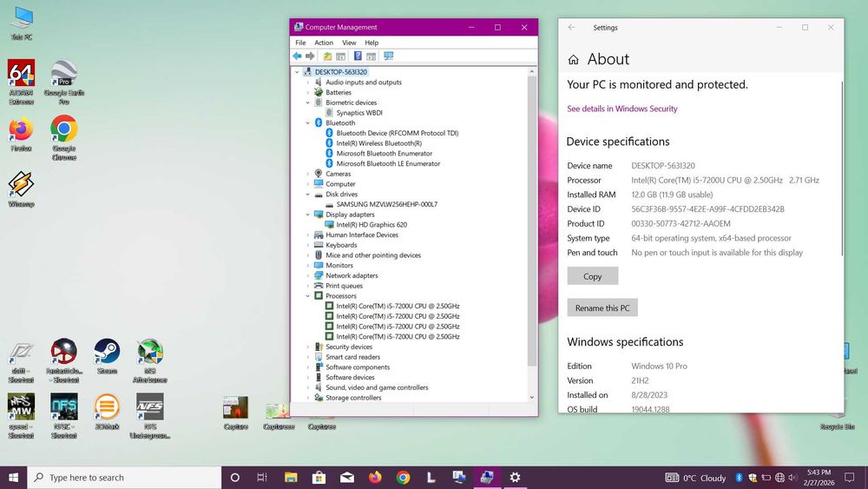Open NFS Underground desktop shortcut

(x=150, y=416)
